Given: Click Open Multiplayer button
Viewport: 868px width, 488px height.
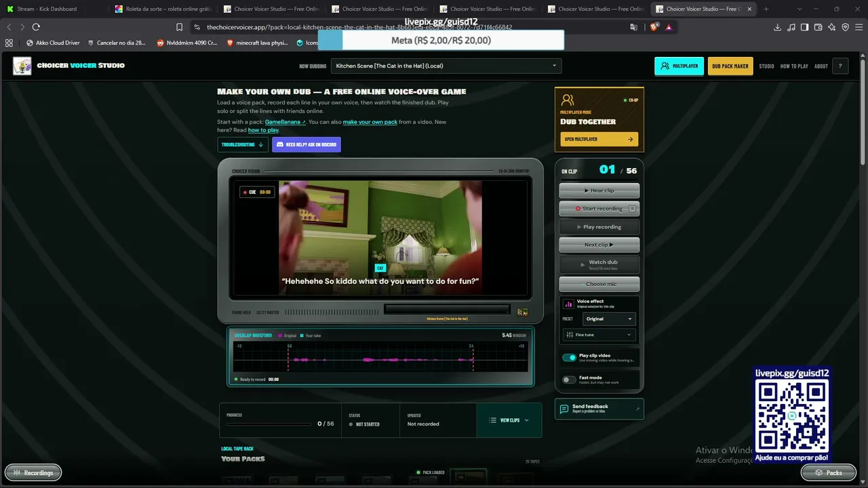Looking at the screenshot, I should [x=599, y=139].
